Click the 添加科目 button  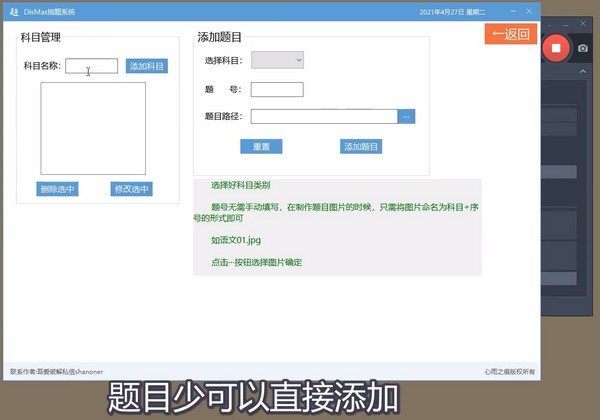[147, 66]
